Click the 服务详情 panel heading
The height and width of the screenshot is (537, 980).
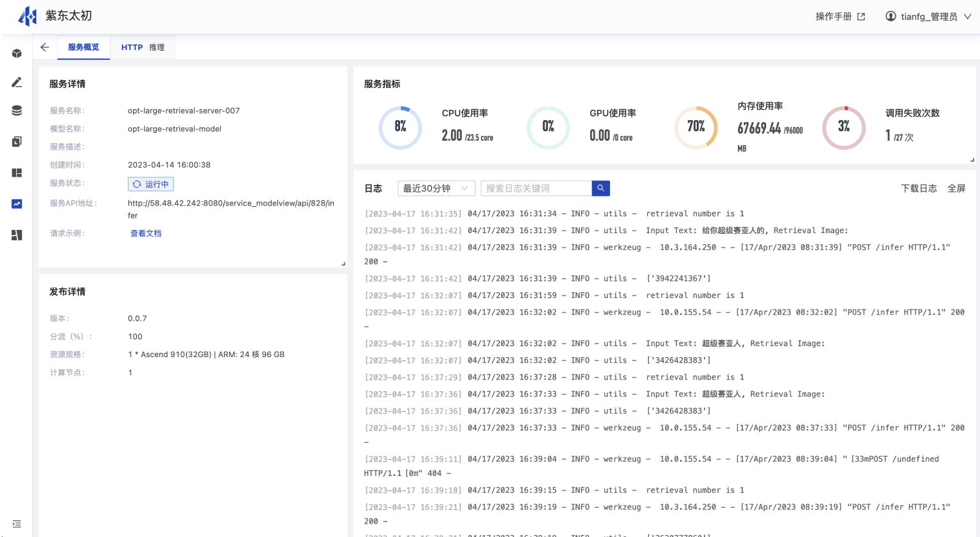click(x=67, y=84)
